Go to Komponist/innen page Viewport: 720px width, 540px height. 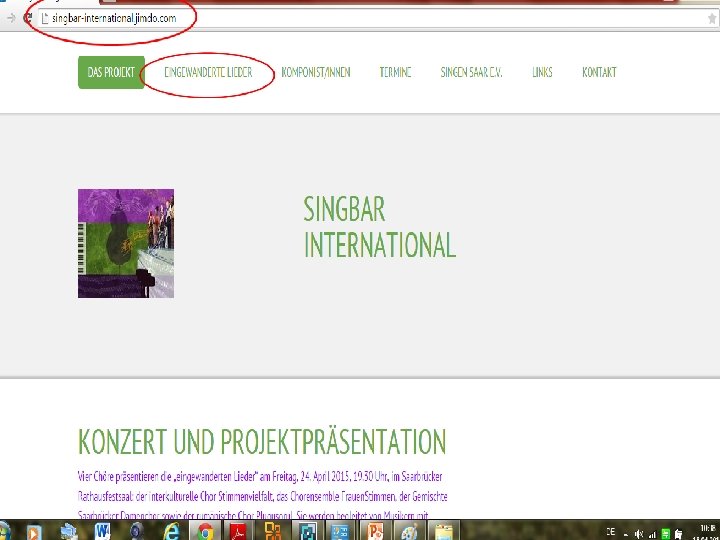[x=316, y=72]
